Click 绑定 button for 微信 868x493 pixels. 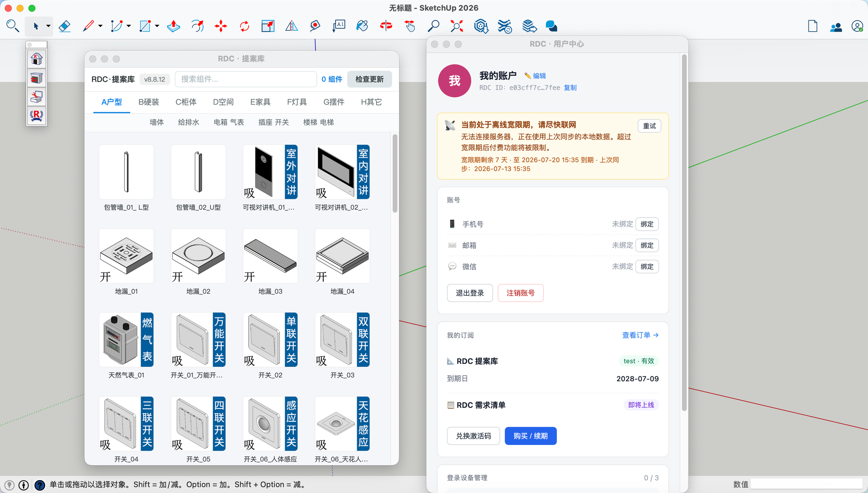[x=647, y=267]
